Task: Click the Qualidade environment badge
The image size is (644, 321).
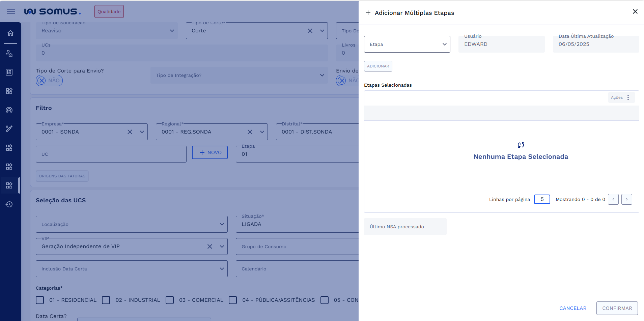Action: click(x=109, y=11)
